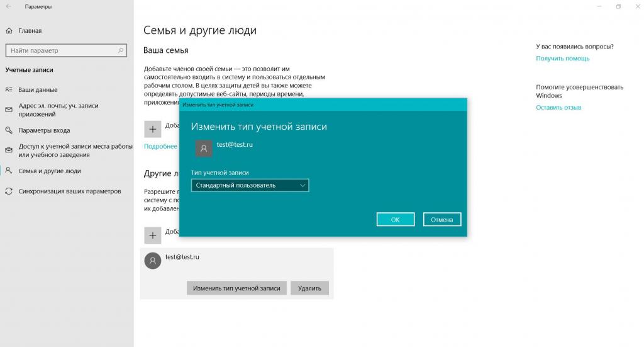Open Адрес эл. почты; уч. записи приложений

[58, 110]
